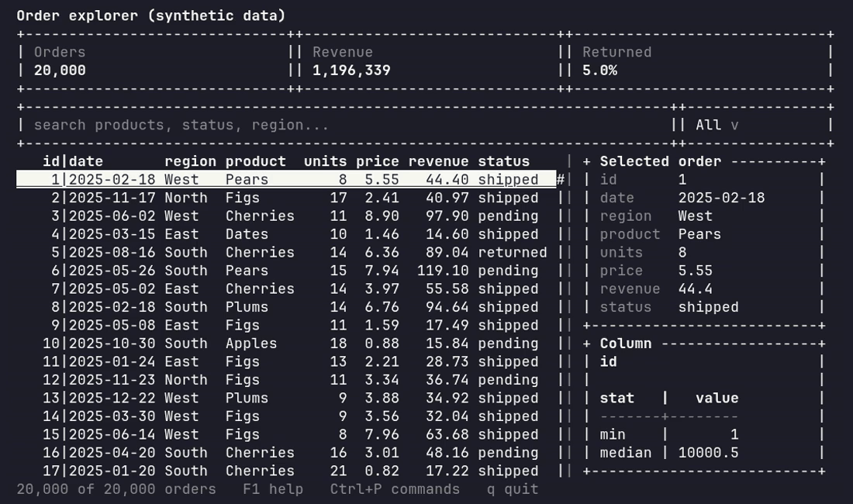The image size is (853, 504).
Task: Select order row 4 with Dates product
Action: (x=286, y=234)
